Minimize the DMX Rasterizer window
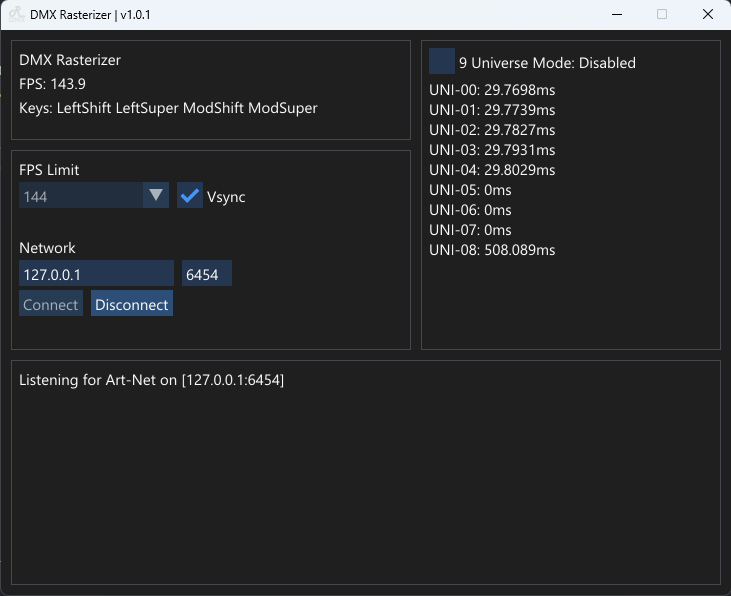 (x=615, y=15)
